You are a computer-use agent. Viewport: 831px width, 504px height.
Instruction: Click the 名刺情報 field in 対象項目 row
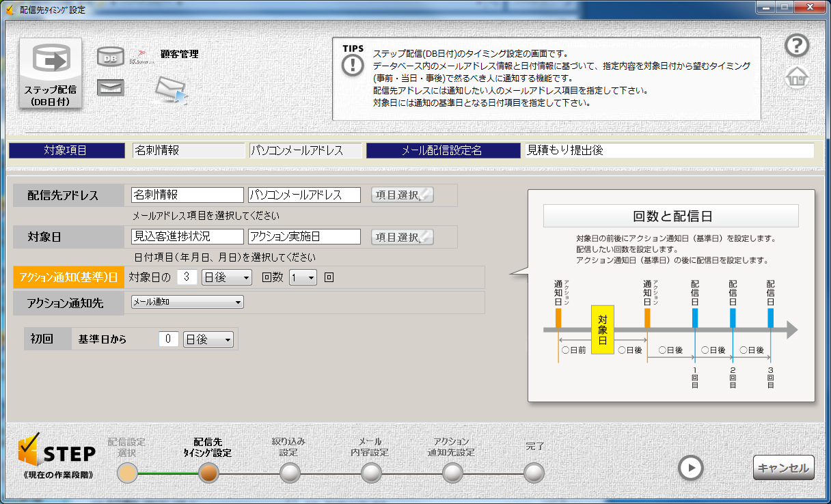(x=189, y=150)
